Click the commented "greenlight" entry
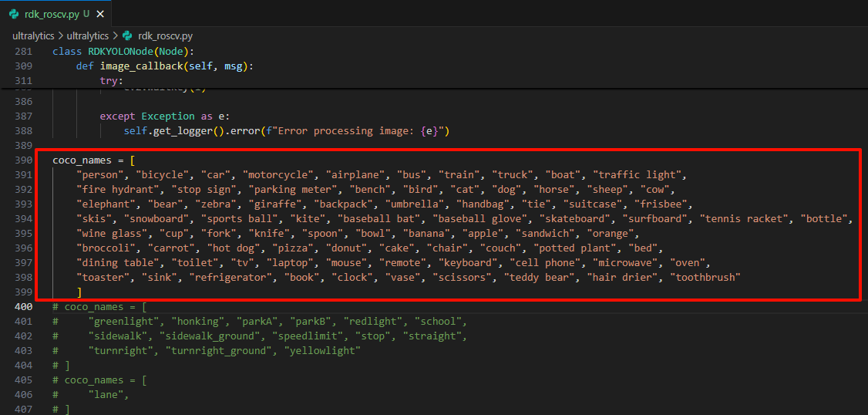Viewport: 868px width, 415px height. click(126, 321)
